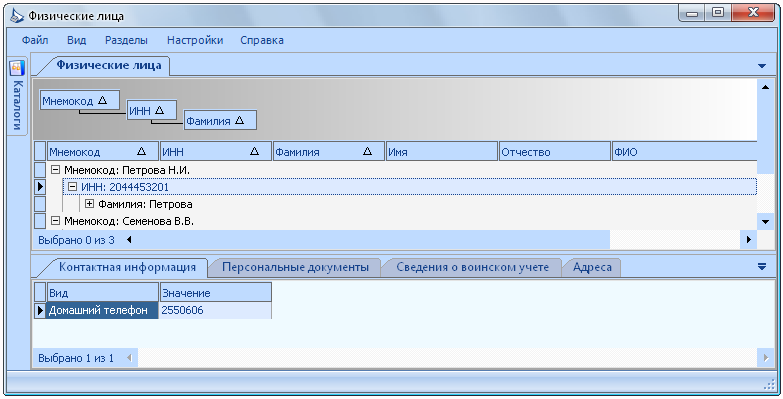Screen dimensions: 783x399
Task: Expand the Фамилия: Петрова group
Action: click(89, 204)
